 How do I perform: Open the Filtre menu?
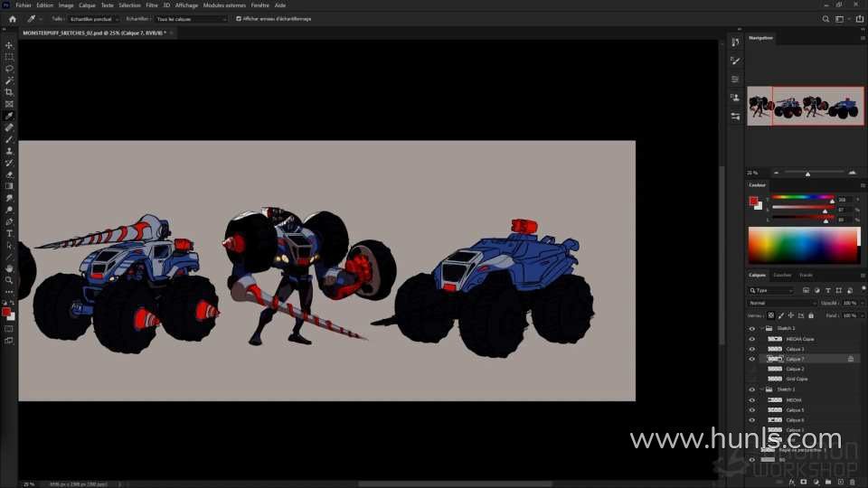pyautogui.click(x=152, y=5)
